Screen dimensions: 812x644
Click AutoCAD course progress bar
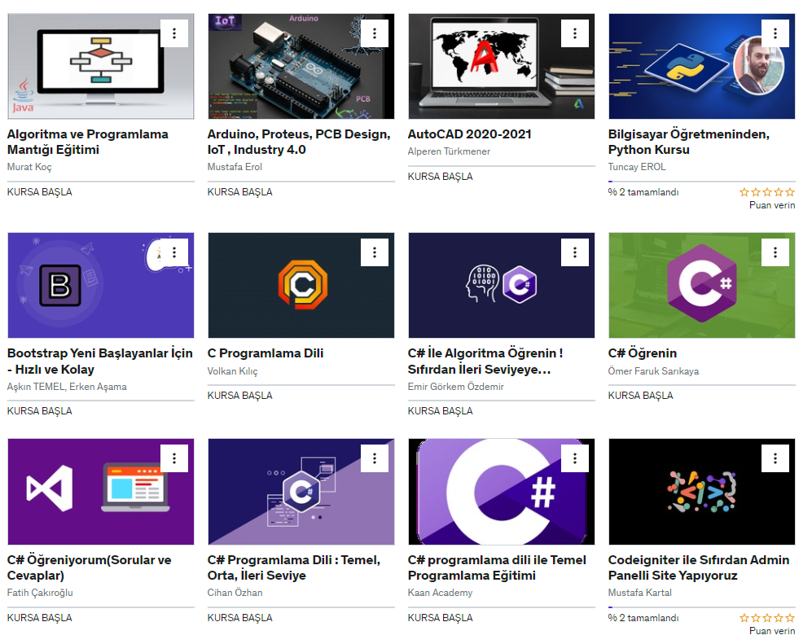(x=502, y=166)
